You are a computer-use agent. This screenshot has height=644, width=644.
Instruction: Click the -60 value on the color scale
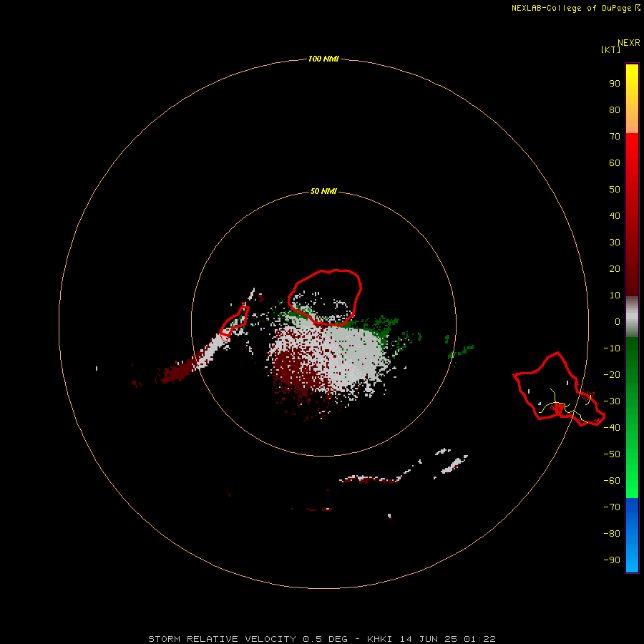tap(612, 481)
